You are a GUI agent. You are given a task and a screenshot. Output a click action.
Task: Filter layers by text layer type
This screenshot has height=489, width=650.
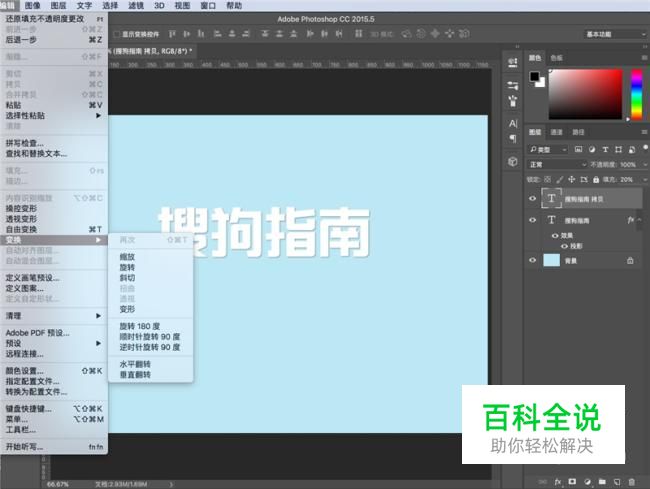pyautogui.click(x=605, y=149)
